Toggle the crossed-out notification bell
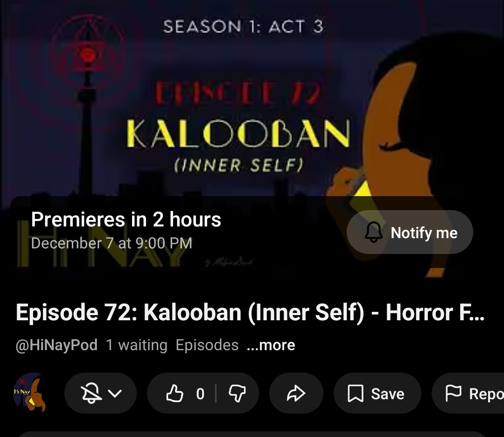This screenshot has width=504, height=437. [x=91, y=393]
